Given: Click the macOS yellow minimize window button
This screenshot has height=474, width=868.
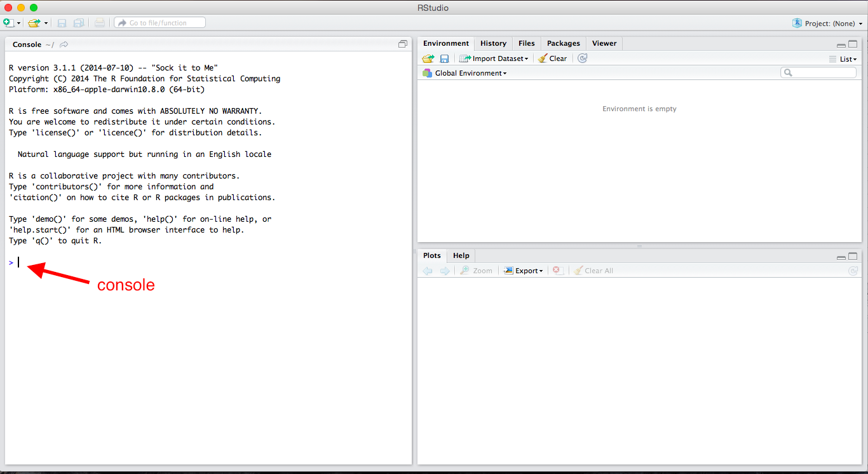Looking at the screenshot, I should tap(21, 8).
